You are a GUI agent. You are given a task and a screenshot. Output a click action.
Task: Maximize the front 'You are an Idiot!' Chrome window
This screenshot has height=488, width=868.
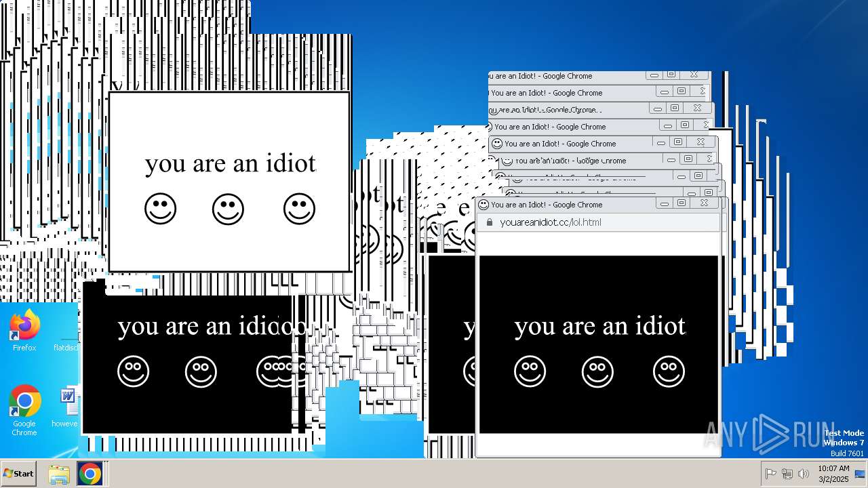(x=682, y=203)
